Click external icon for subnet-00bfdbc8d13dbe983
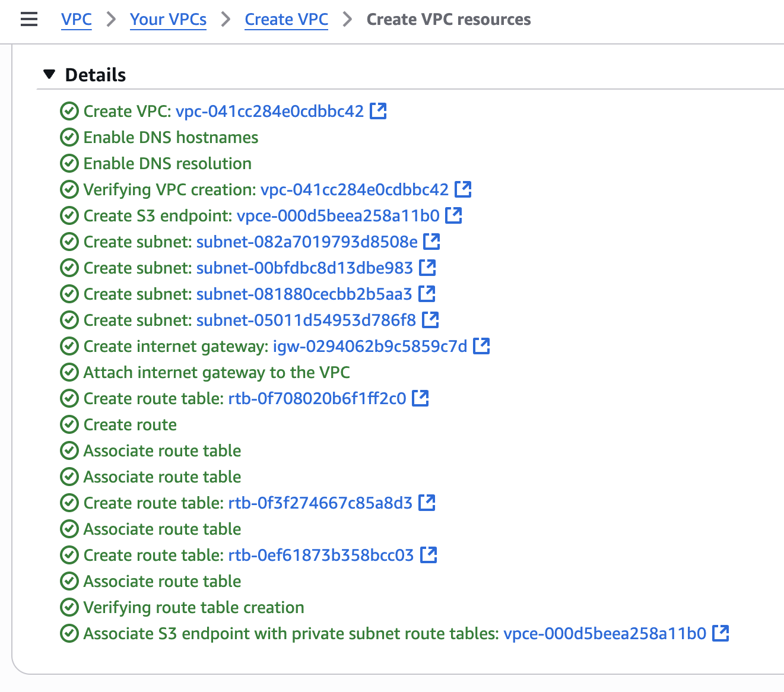Viewport: 784px width, 692px height. point(427,268)
